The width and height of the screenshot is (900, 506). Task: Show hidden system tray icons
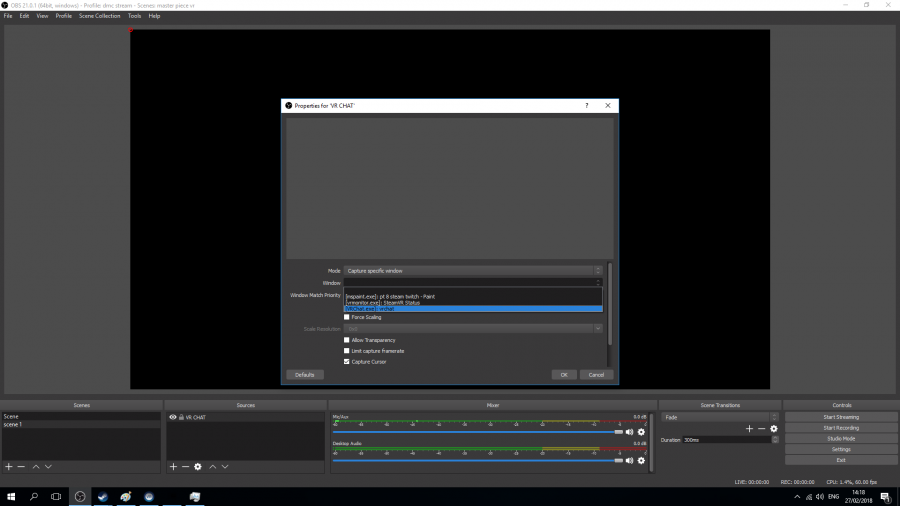(x=797, y=497)
